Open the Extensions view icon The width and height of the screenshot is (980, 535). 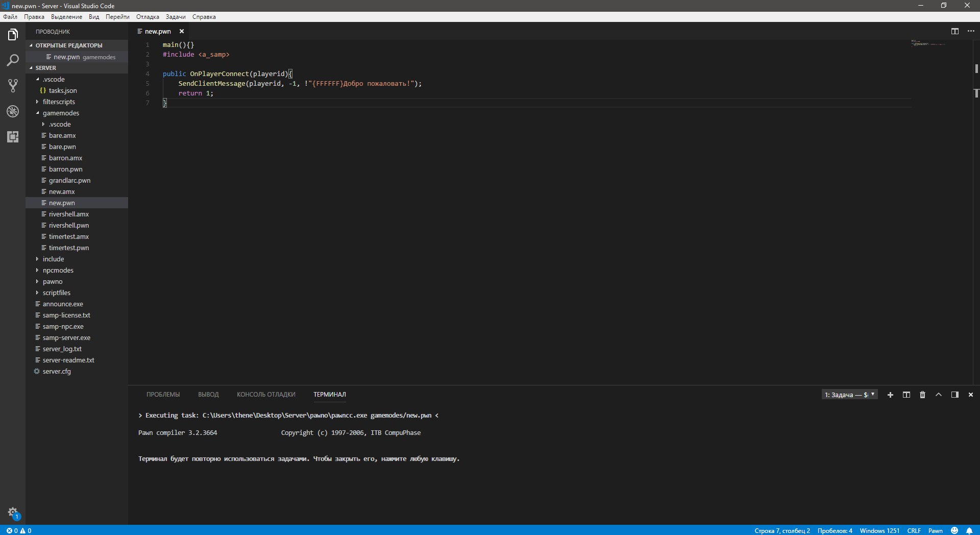(x=13, y=137)
